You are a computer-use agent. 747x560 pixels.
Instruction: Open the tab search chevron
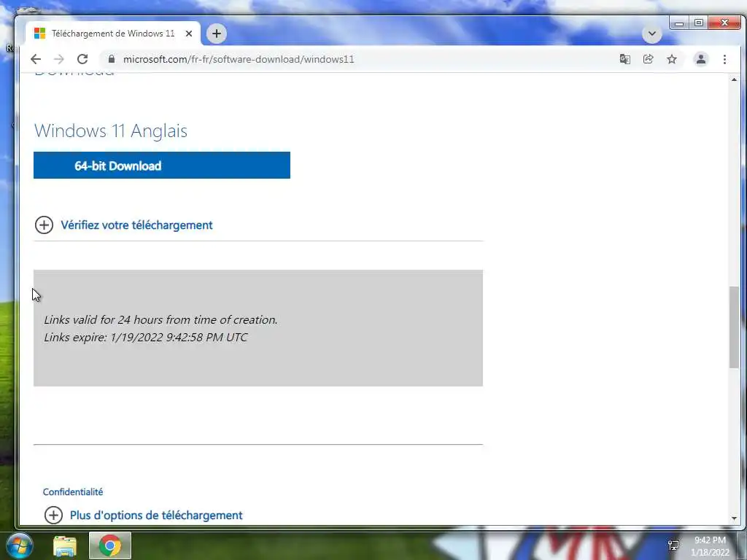click(652, 34)
